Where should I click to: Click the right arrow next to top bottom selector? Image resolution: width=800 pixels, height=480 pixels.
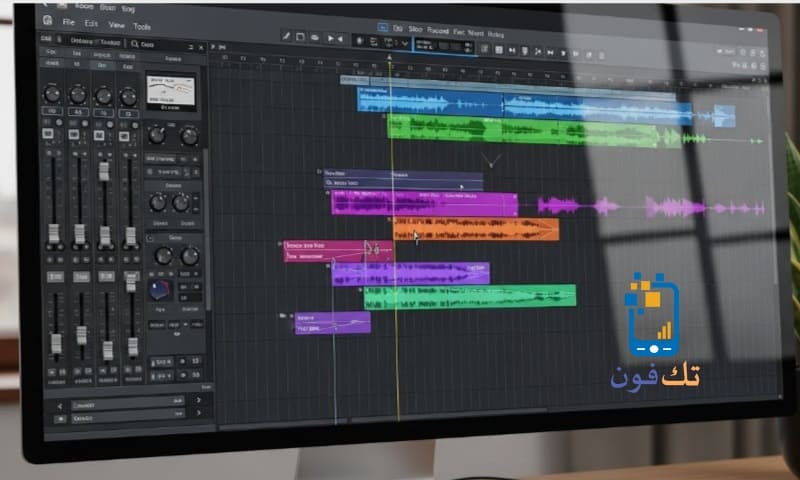pos(199,400)
